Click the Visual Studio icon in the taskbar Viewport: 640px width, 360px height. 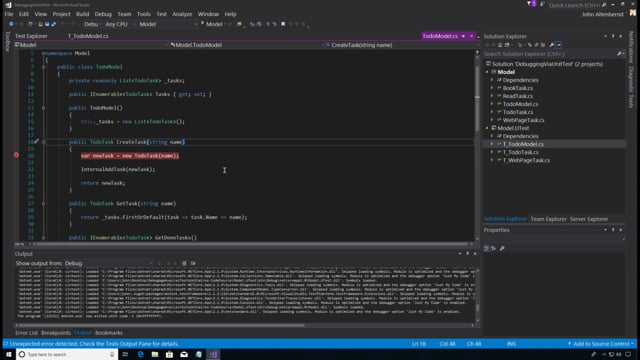213,354
